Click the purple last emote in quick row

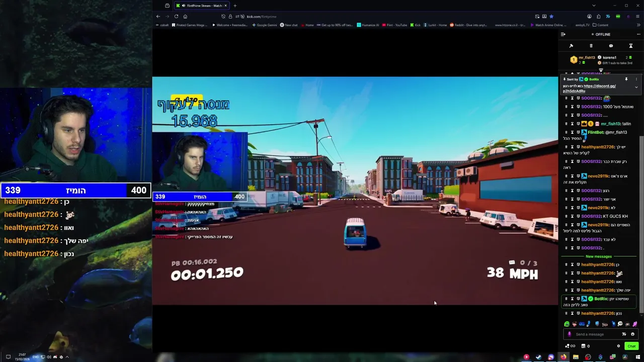pyautogui.click(x=635, y=324)
